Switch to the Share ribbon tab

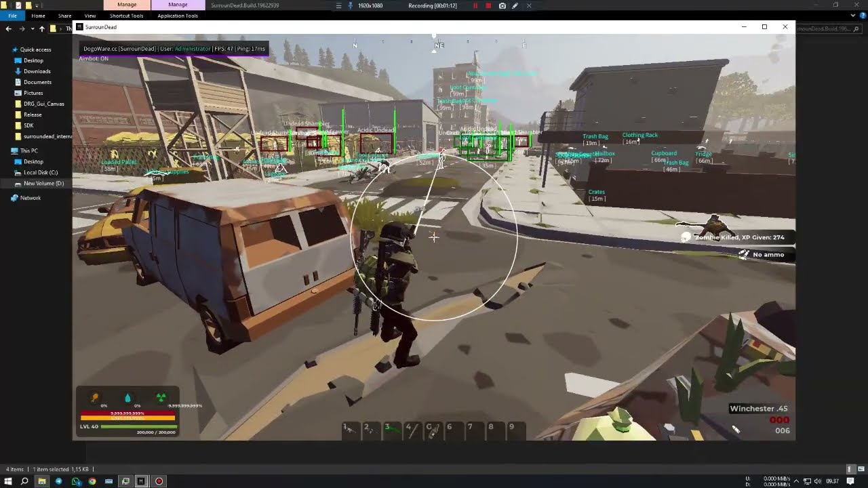[64, 16]
